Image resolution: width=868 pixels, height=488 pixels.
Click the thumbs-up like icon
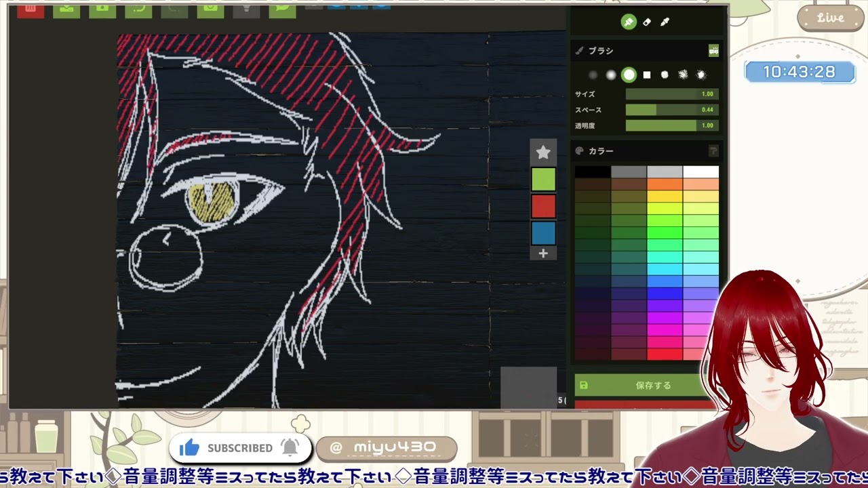tap(190, 447)
